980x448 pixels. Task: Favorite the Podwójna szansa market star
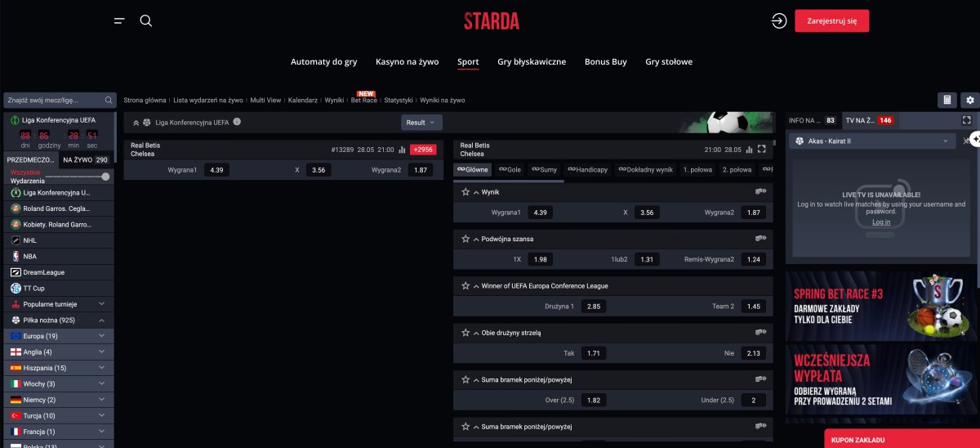(465, 239)
